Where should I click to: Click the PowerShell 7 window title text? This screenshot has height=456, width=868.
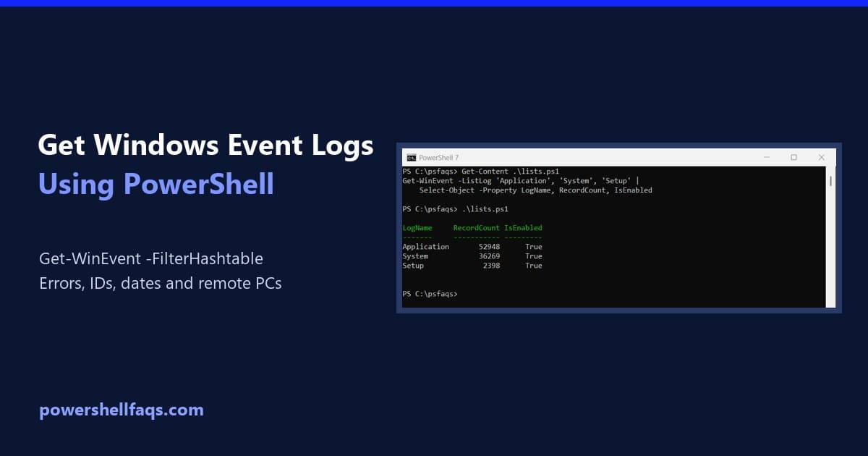coord(438,157)
